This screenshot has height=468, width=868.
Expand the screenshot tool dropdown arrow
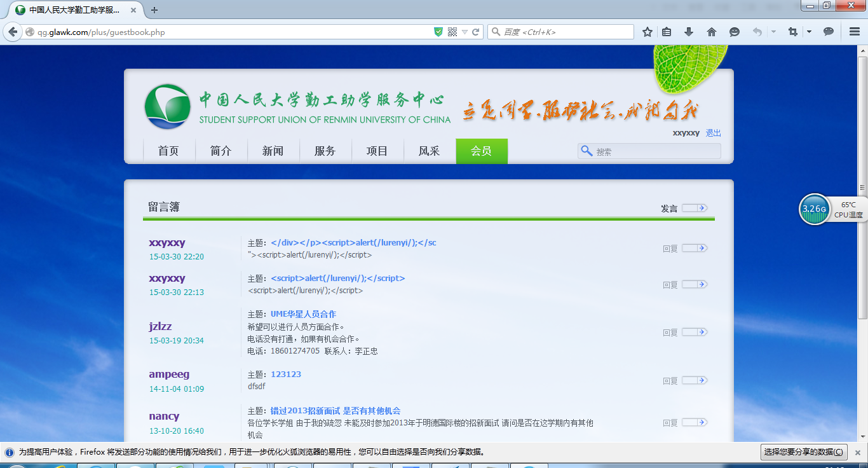(809, 32)
